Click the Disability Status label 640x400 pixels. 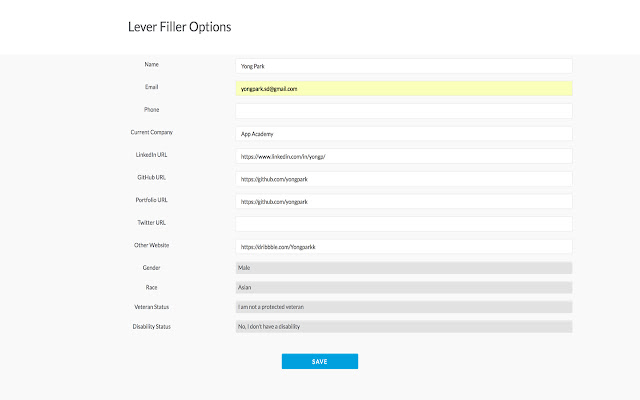click(x=152, y=326)
